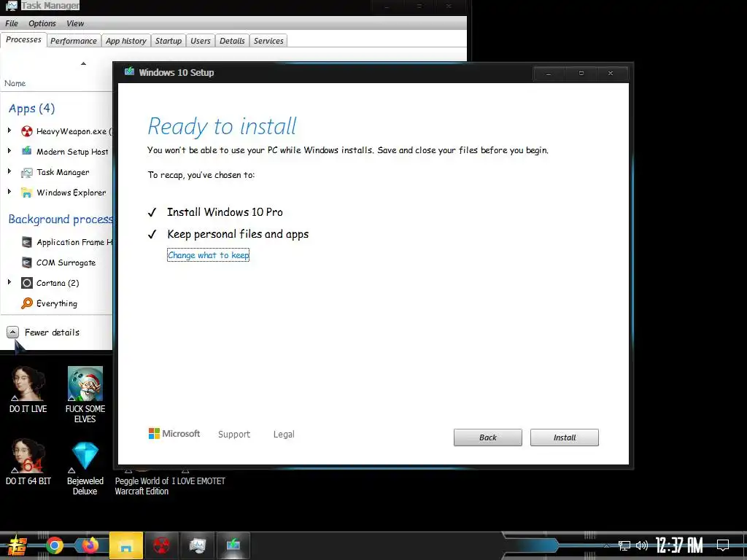Viewport: 747px width, 560px height.
Task: Select the Background processes group heading
Action: point(61,219)
